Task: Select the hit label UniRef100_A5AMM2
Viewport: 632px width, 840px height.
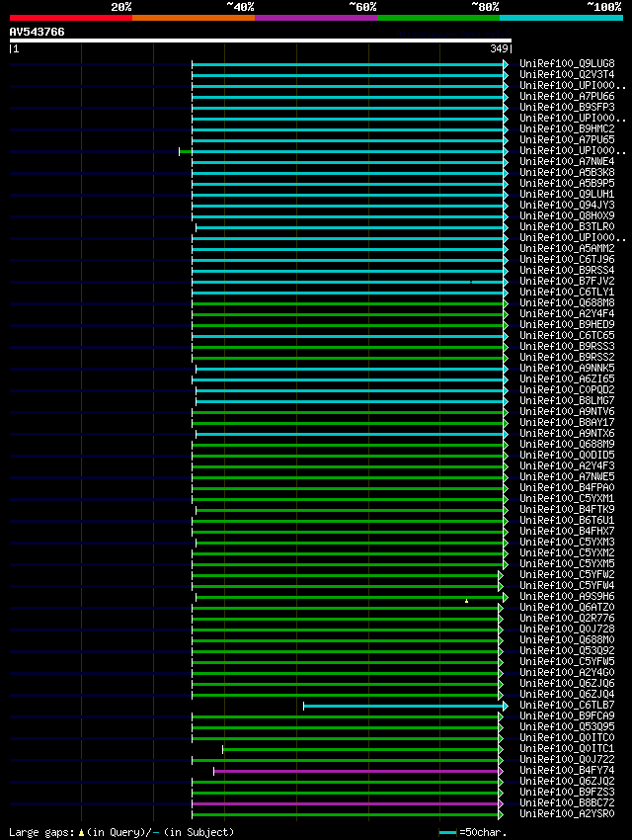Action: [567, 249]
